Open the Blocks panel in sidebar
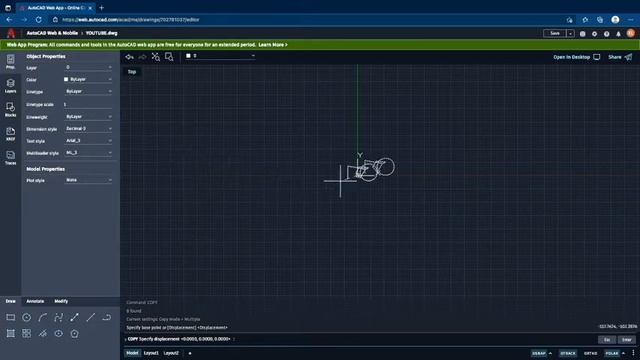 pyautogui.click(x=11, y=109)
